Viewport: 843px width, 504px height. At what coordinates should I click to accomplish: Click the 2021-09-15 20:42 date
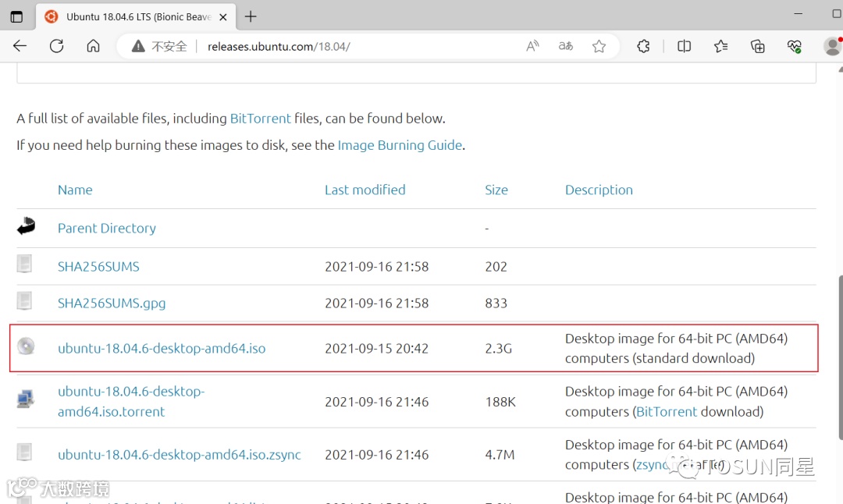377,348
